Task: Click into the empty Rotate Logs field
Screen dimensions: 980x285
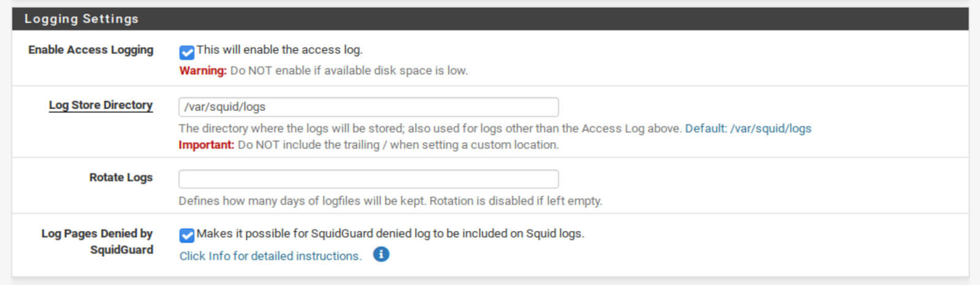Action: pyautogui.click(x=369, y=179)
